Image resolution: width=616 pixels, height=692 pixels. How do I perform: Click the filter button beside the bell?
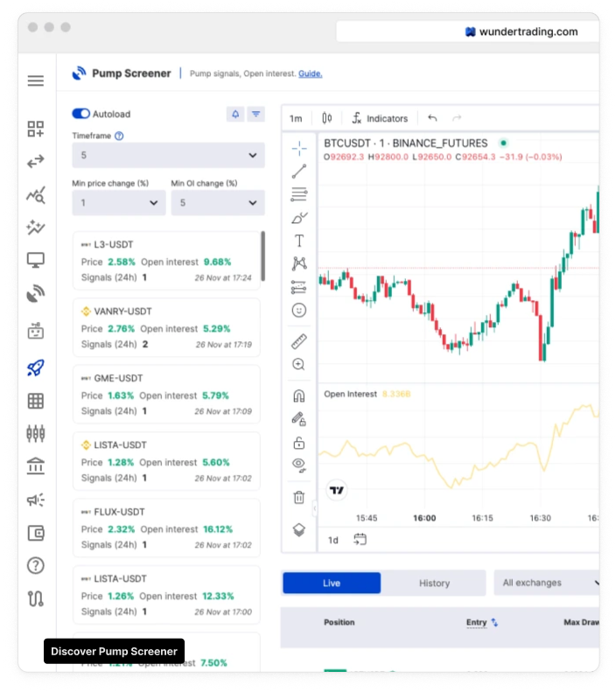tap(255, 115)
